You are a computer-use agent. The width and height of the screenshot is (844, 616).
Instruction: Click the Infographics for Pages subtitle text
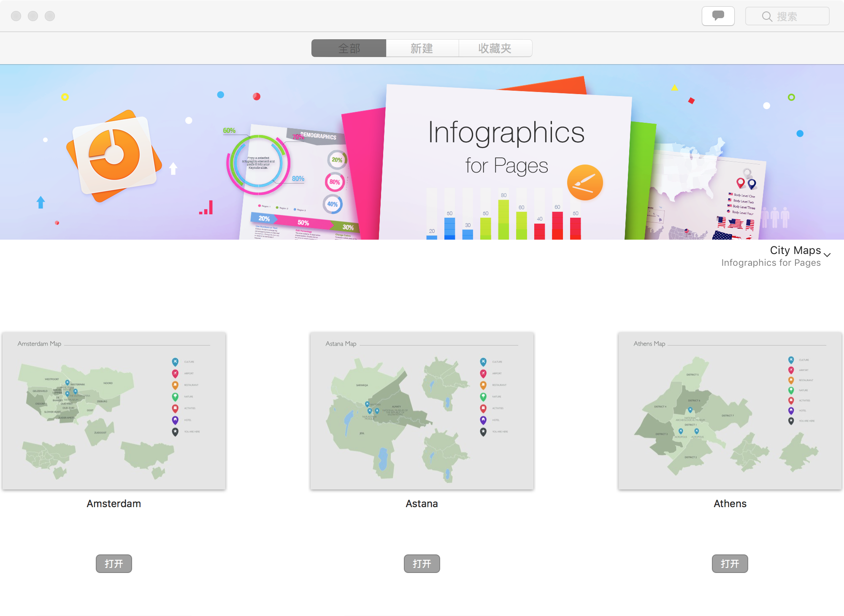(x=771, y=263)
